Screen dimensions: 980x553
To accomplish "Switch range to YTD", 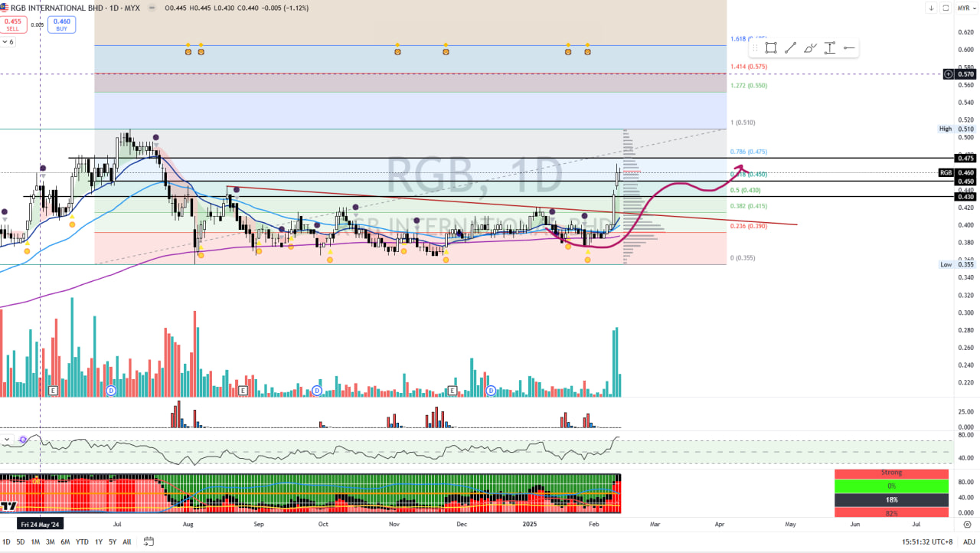I will pyautogui.click(x=82, y=542).
